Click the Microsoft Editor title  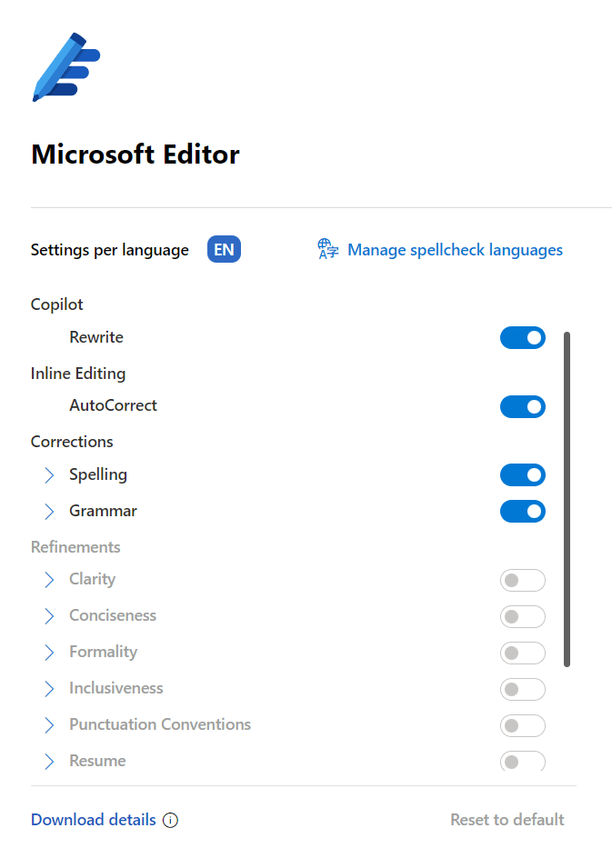(135, 154)
